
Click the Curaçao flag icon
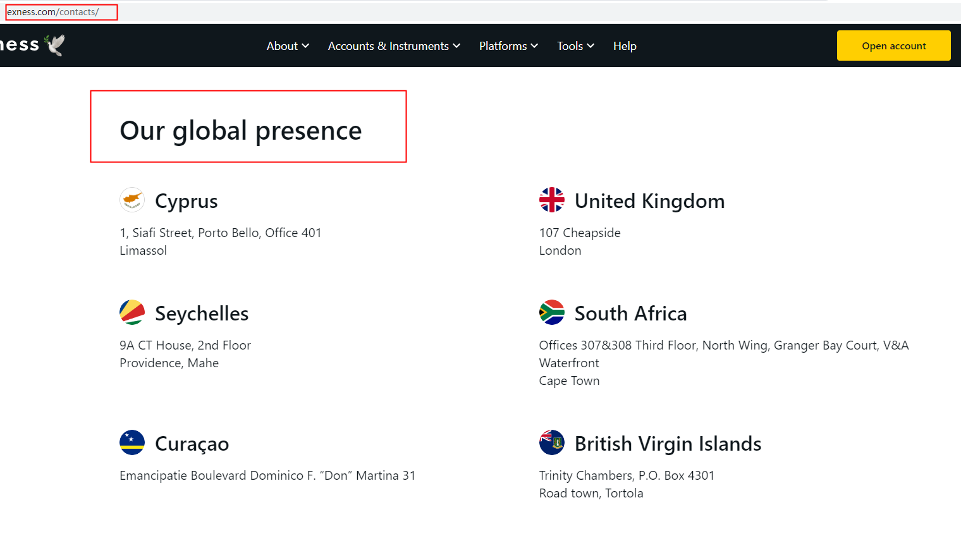[x=132, y=442]
